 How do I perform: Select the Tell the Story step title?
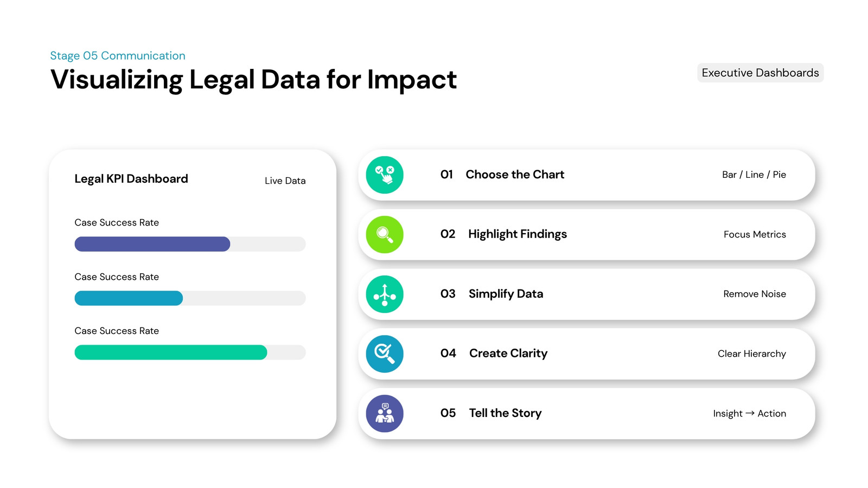coord(505,413)
